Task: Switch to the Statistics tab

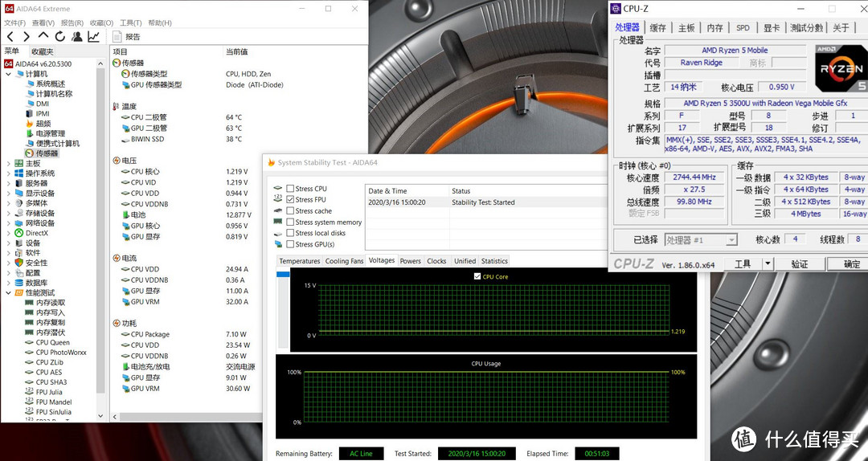Action: point(494,261)
